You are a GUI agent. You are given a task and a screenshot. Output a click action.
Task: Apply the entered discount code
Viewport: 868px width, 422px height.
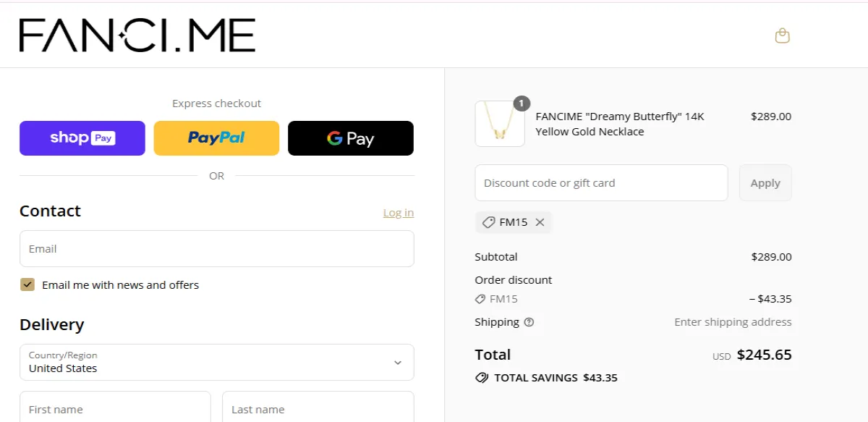[x=765, y=182]
